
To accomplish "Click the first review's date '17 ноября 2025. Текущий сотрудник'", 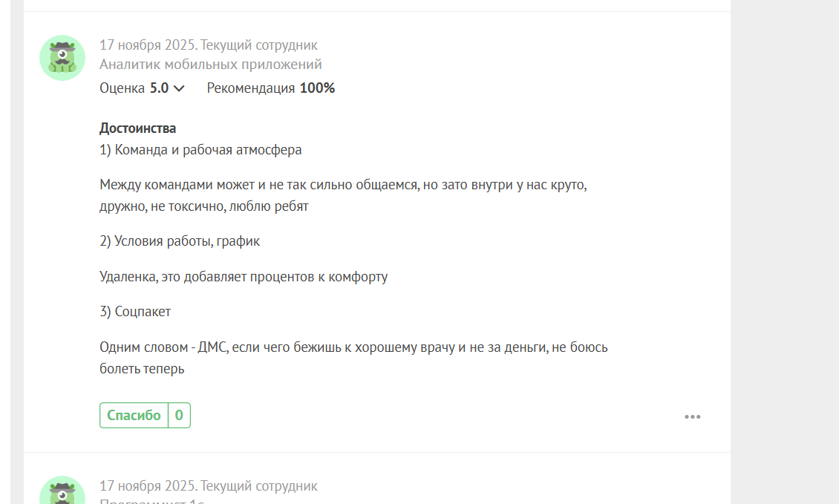I will 209,45.
